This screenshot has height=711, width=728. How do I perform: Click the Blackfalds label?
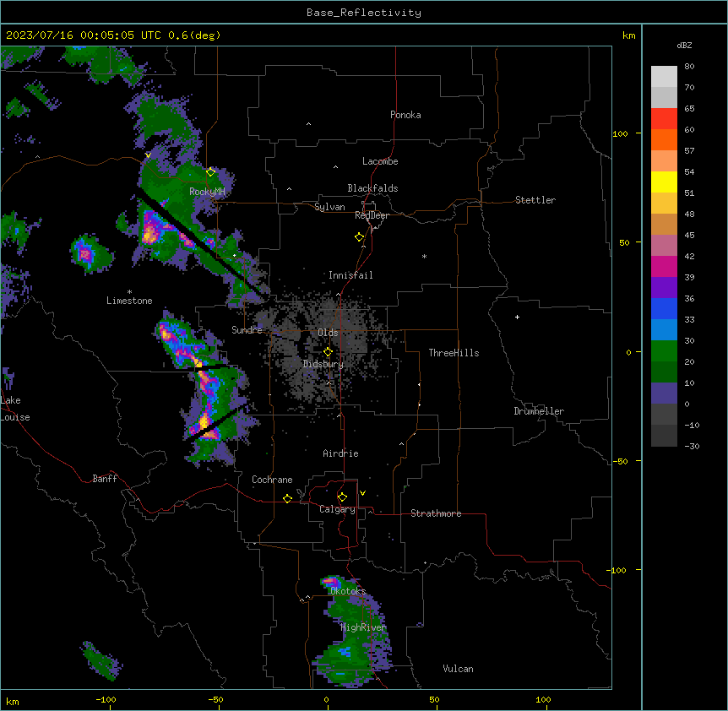tap(372, 188)
